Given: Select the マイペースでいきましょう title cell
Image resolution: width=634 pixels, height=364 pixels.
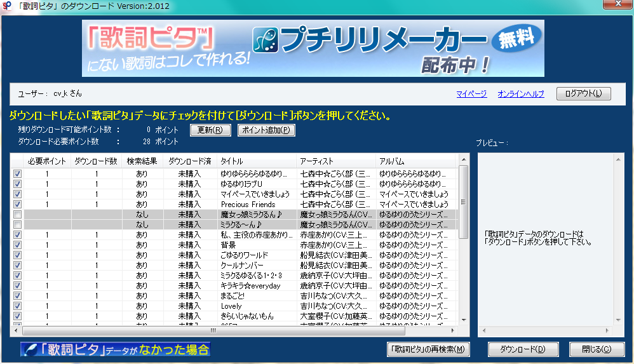Looking at the screenshot, I should point(255,194).
